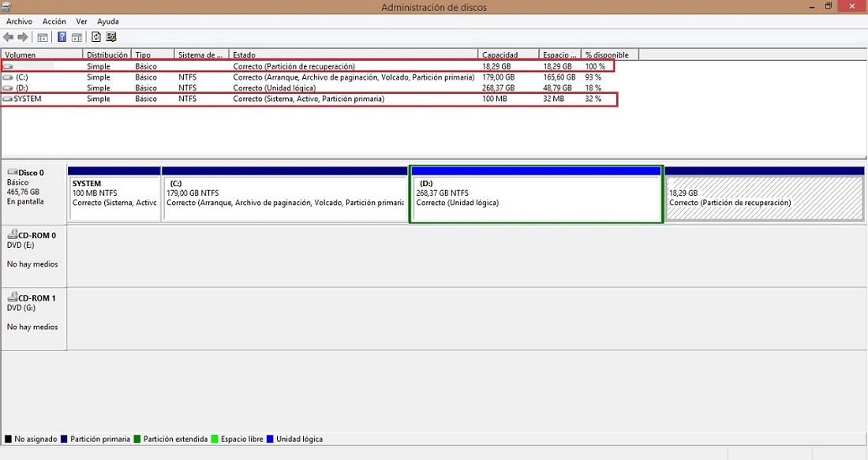The width and height of the screenshot is (868, 460).
Task: Minimize the Administración de discos window
Action: click(x=812, y=7)
